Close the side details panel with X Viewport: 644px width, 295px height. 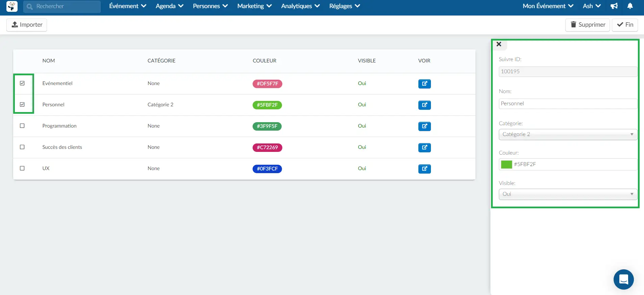tap(499, 44)
